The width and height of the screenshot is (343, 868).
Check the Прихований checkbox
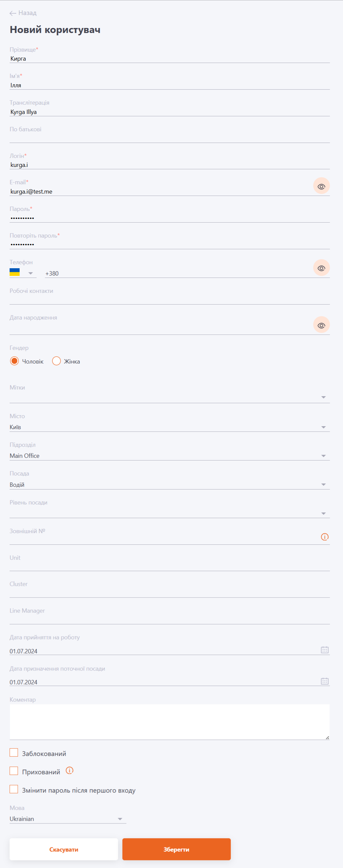(x=14, y=771)
